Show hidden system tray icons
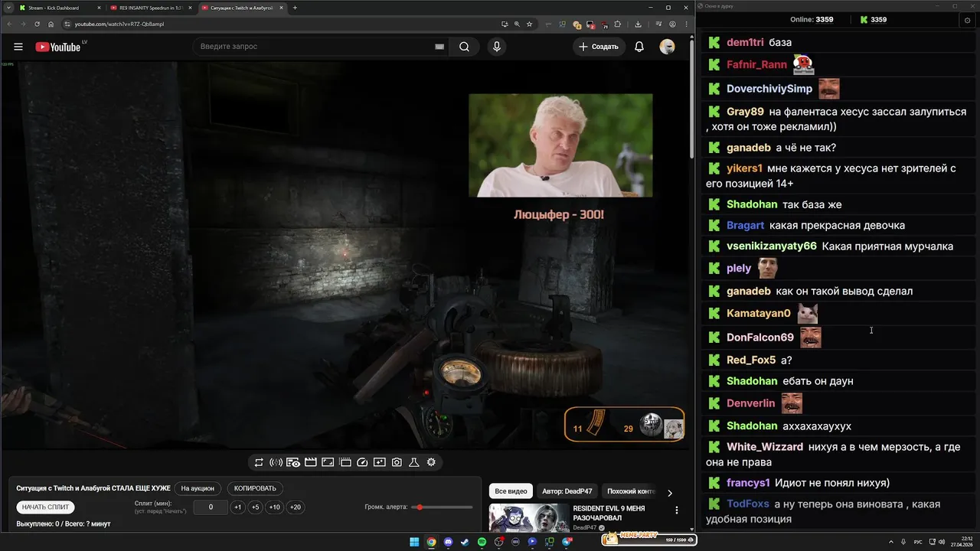 892,542
